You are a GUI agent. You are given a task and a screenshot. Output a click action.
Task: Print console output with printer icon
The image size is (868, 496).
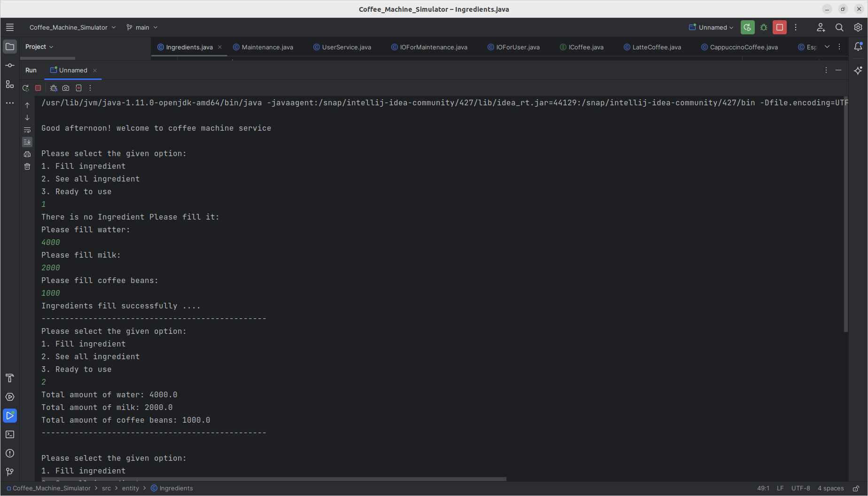click(x=27, y=154)
